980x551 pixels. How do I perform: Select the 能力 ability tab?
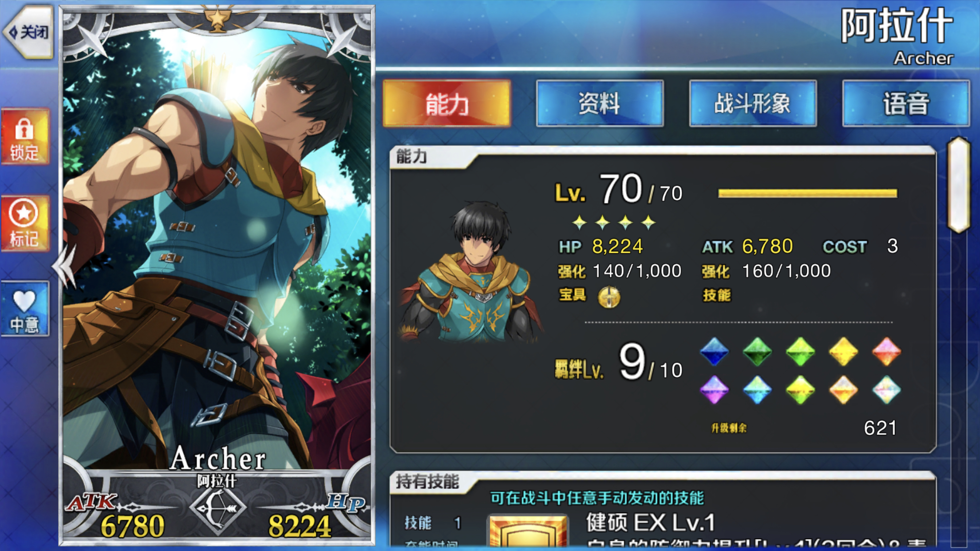(447, 103)
